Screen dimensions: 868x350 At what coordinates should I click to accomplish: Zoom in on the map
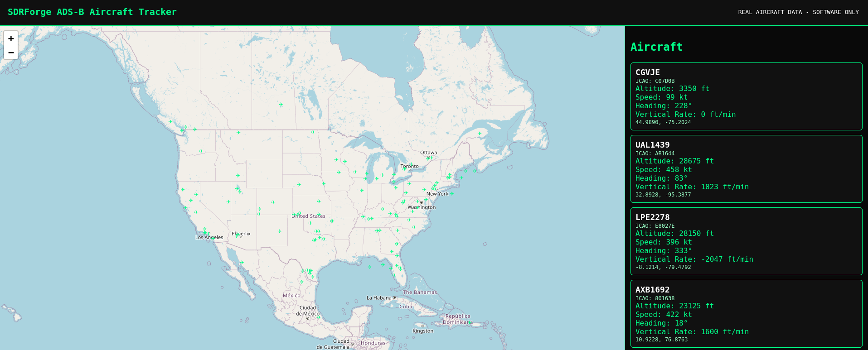point(11,38)
